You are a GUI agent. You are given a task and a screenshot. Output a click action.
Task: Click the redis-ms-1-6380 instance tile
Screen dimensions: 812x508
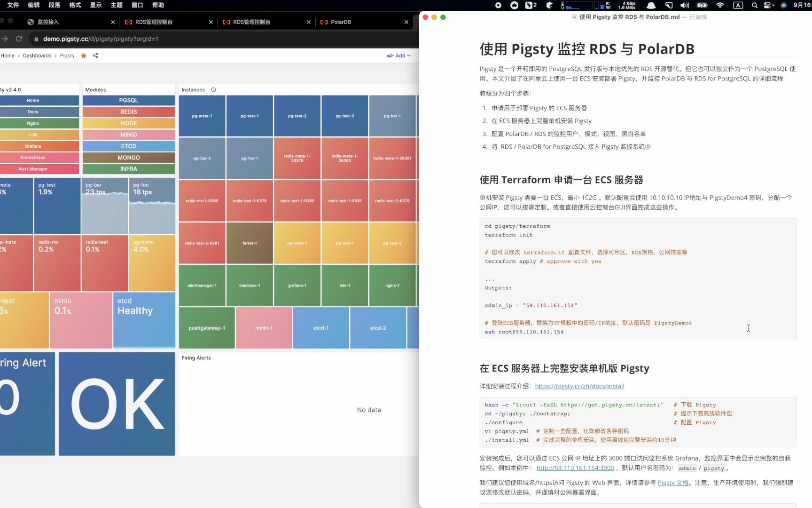[x=202, y=201]
